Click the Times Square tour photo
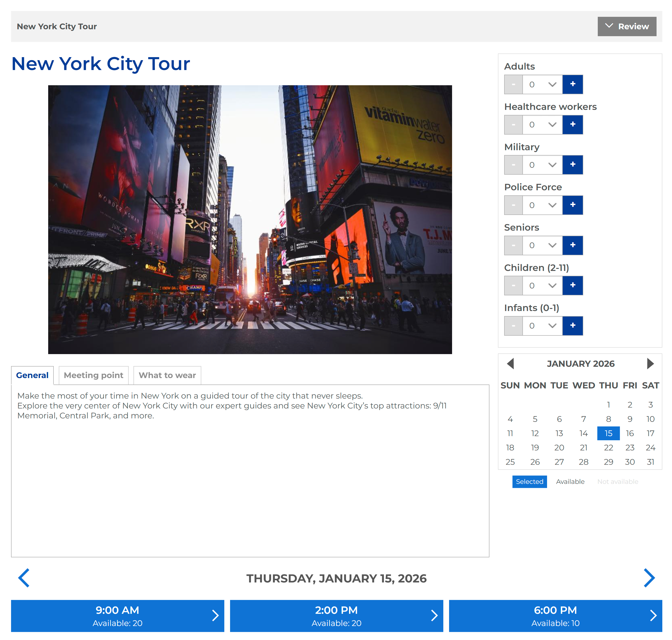The height and width of the screenshot is (640, 672). click(250, 220)
